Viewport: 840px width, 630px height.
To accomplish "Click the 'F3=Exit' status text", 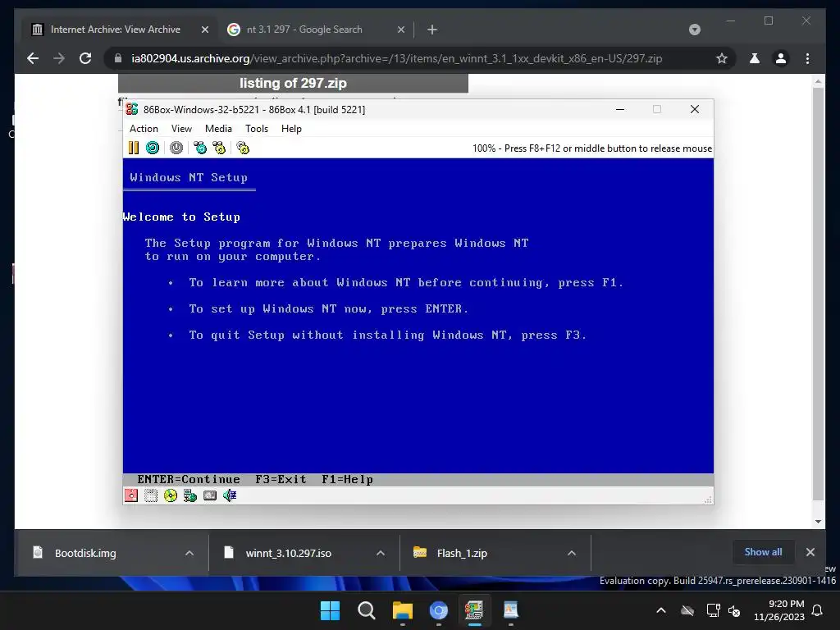I will click(x=281, y=479).
